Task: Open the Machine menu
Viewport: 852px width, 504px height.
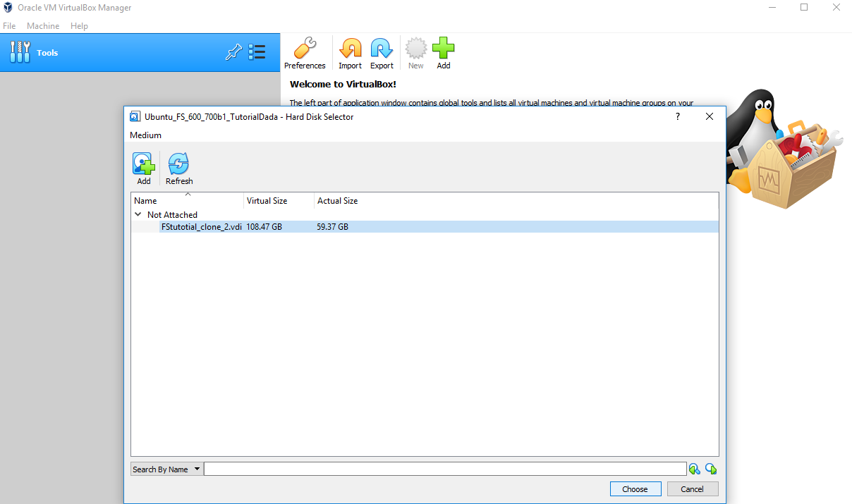Action: click(43, 26)
